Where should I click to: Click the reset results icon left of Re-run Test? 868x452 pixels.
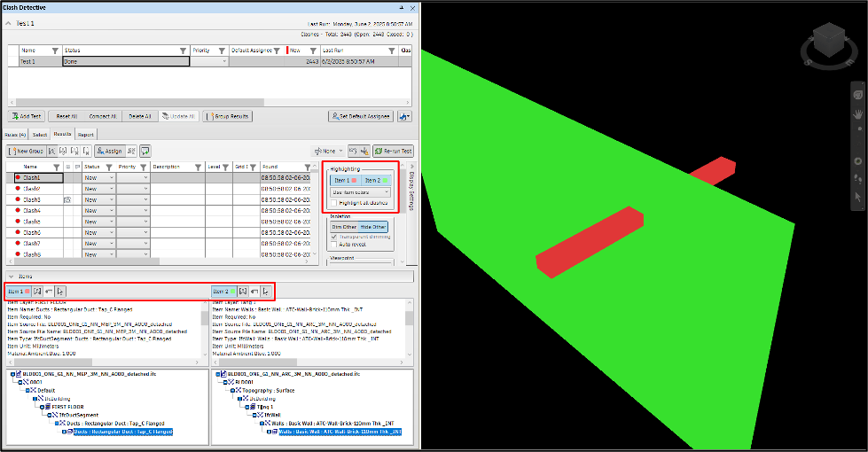point(353,151)
